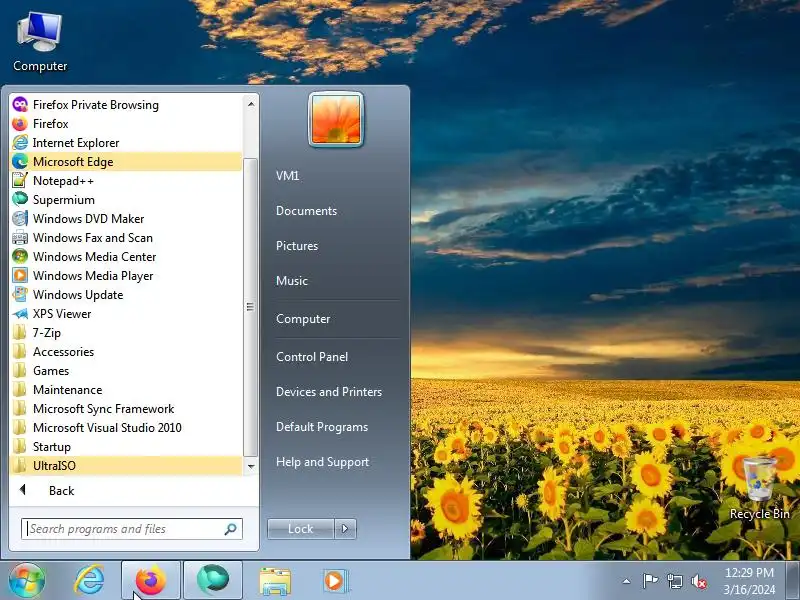Open the Windows DVD Maker icon
Viewport: 800px width, 600px height.
(20, 218)
